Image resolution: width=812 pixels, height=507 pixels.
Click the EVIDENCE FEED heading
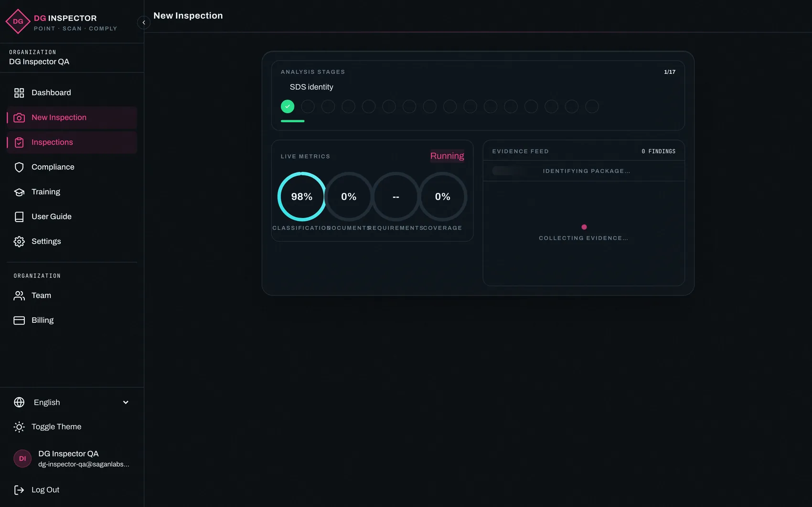click(520, 151)
